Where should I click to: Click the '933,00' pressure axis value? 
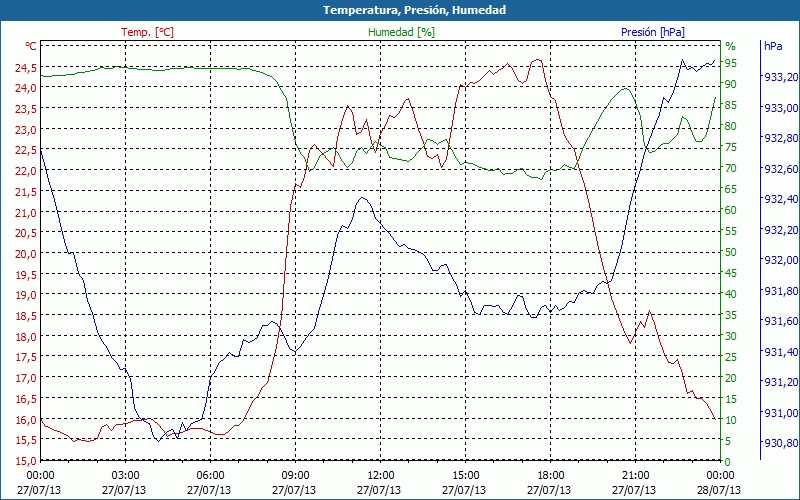[x=781, y=108]
